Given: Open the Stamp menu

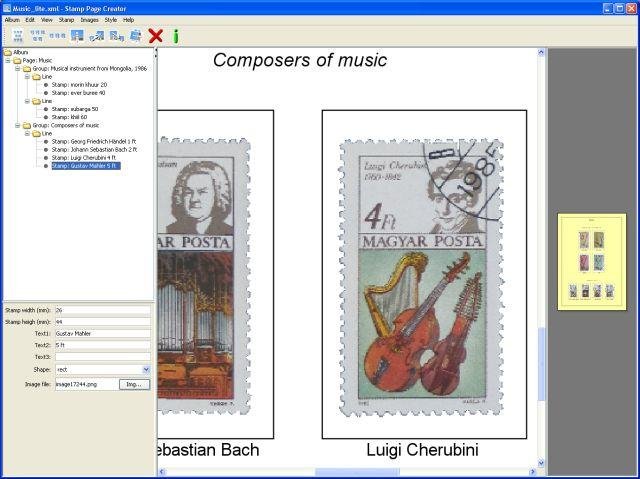Looking at the screenshot, I should pos(66,20).
